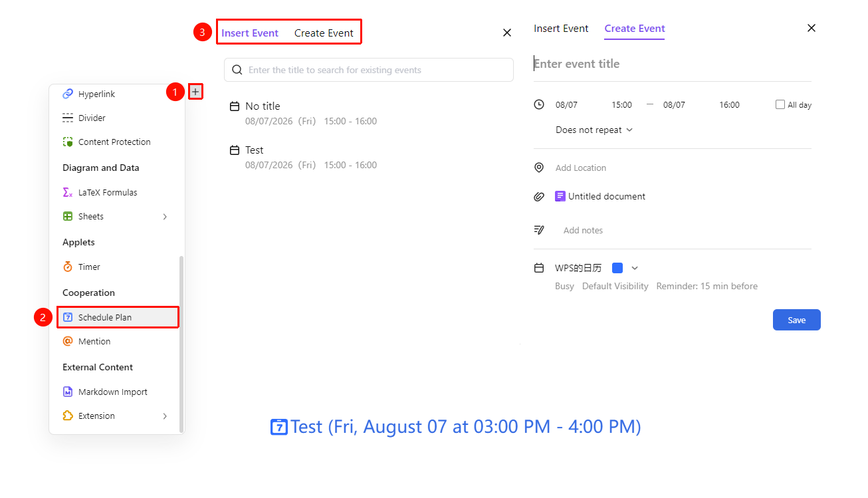Click calendar icon beside No title event
Image resolution: width=868 pixels, height=498 pixels.
[x=235, y=106]
